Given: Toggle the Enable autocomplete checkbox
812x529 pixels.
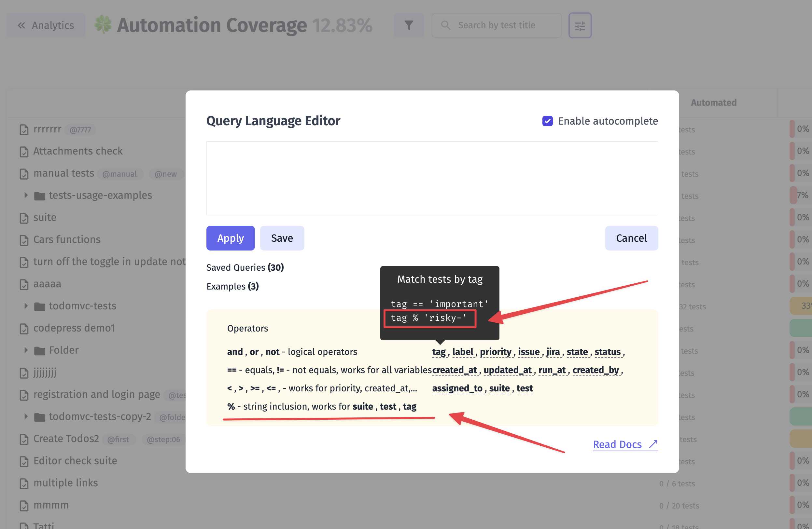Looking at the screenshot, I should (x=547, y=121).
